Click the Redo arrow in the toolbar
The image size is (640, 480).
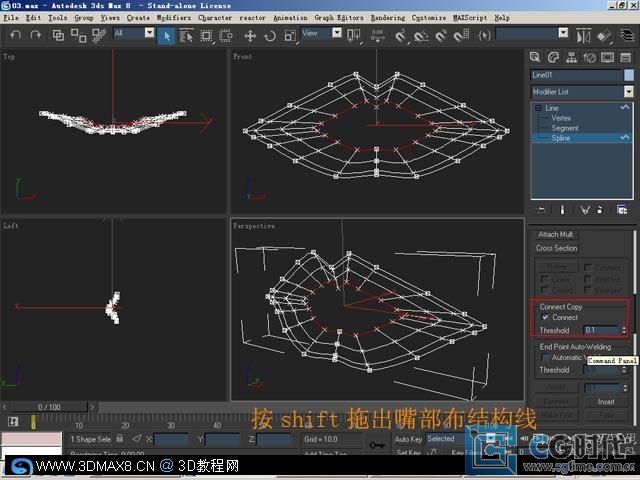(x=36, y=36)
